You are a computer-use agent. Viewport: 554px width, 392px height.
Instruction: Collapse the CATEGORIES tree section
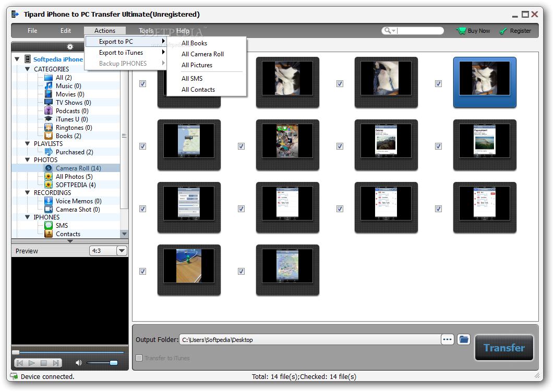pos(28,69)
